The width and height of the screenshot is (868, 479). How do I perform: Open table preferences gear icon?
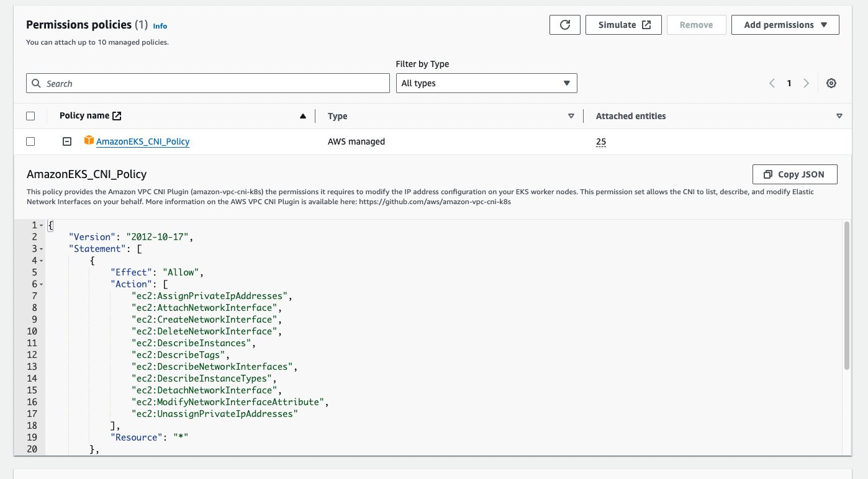831,83
